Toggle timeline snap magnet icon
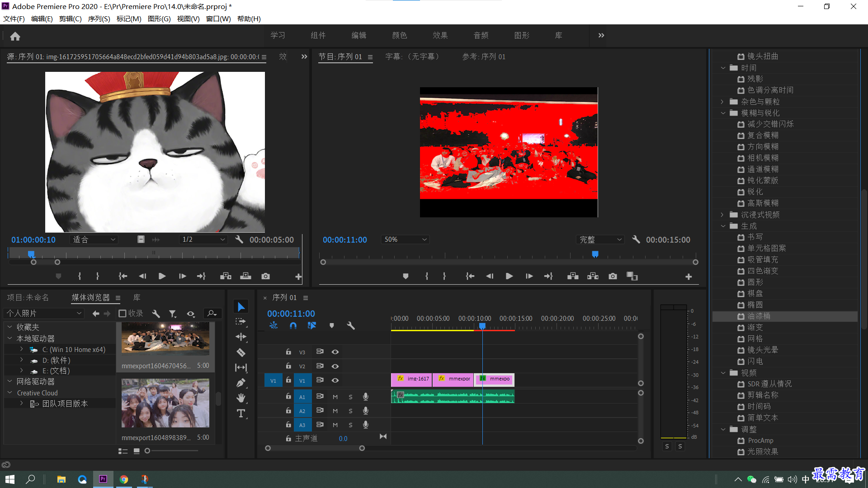 [293, 325]
